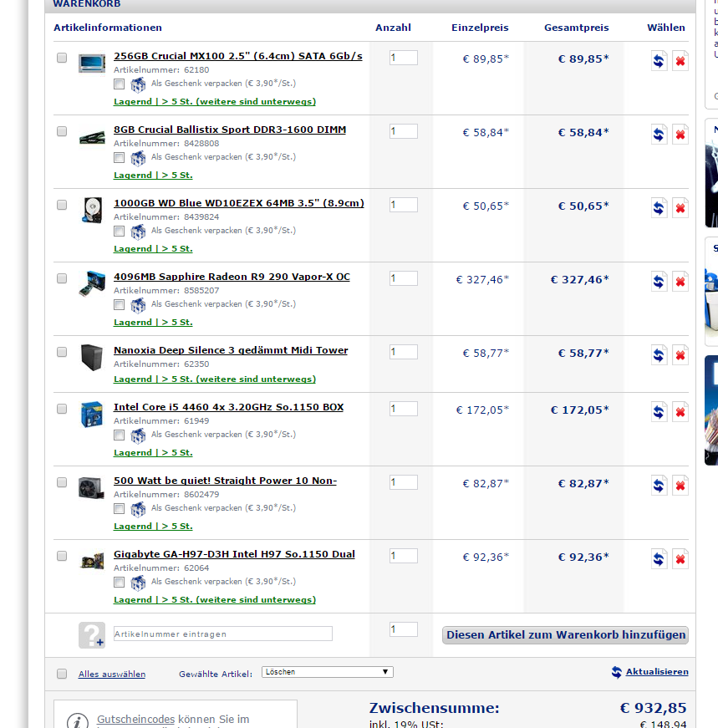Select the Gigabyte GA-H97-D3H row checkbox
This screenshot has width=718, height=728.
click(x=62, y=556)
